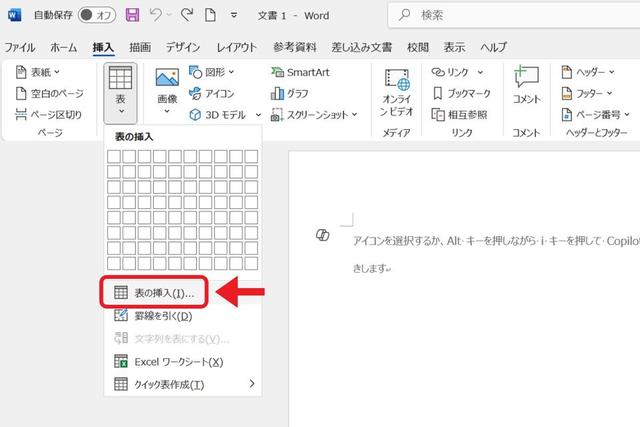Click the SmartArt button
The height and width of the screenshot is (427, 640).
click(300, 72)
